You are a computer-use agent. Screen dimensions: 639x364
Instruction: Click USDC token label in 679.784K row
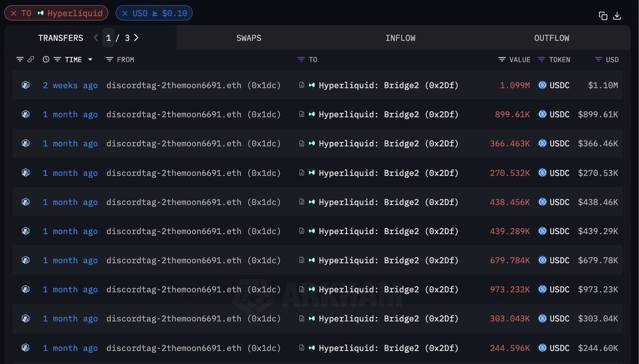560,260
